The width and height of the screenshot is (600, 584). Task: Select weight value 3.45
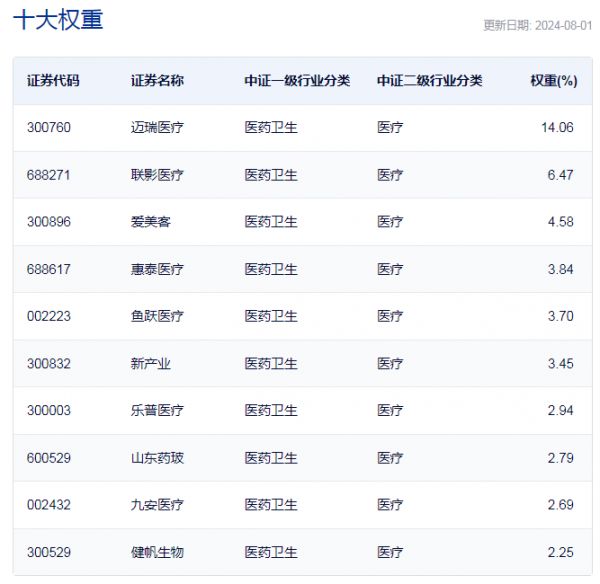coord(560,364)
